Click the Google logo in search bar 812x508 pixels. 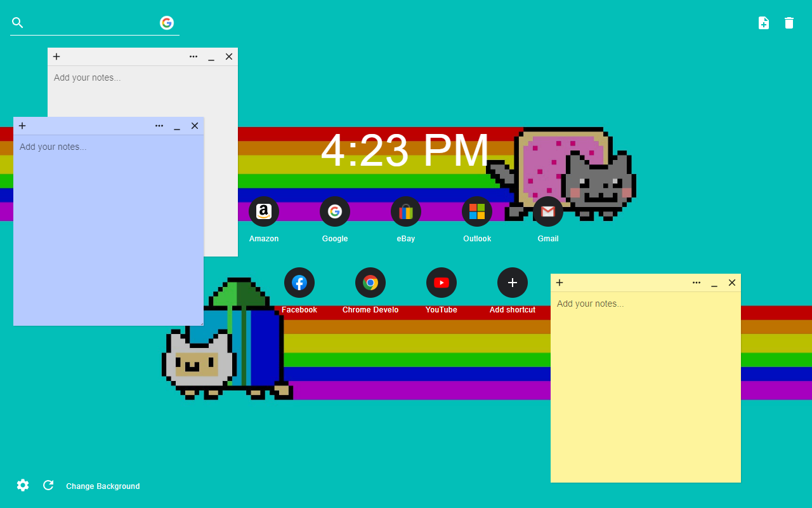click(167, 23)
